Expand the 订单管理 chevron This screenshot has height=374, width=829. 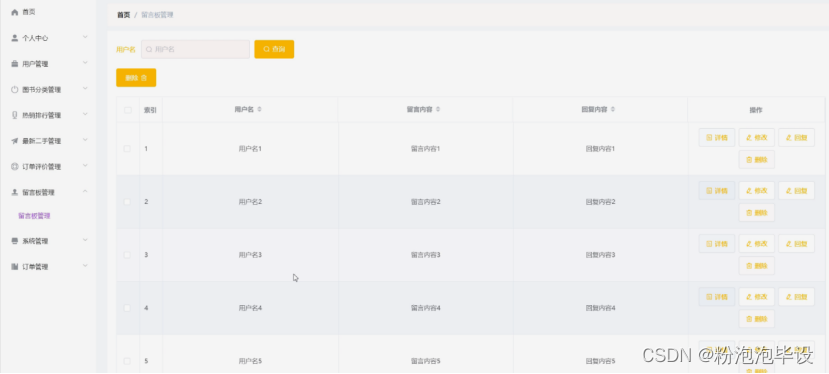[x=85, y=266]
